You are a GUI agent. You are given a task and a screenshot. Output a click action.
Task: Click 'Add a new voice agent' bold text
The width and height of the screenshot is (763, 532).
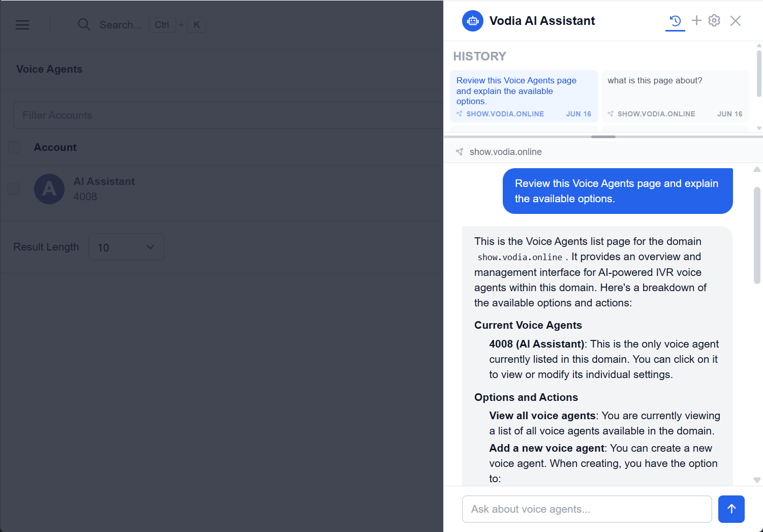(546, 448)
